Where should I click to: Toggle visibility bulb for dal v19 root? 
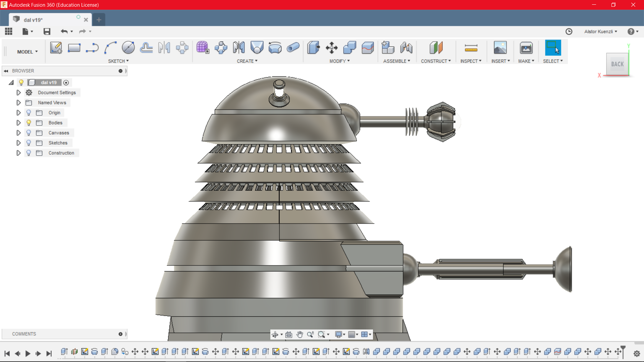tap(21, 82)
